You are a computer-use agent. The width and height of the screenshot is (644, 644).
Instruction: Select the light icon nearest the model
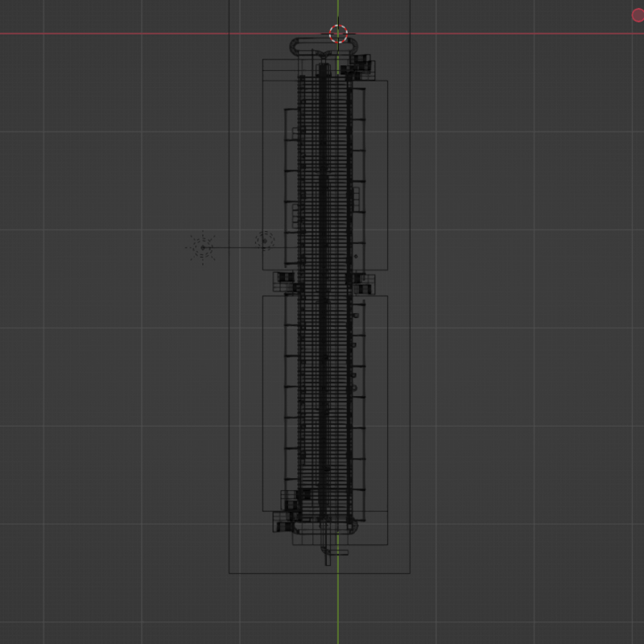click(x=265, y=240)
